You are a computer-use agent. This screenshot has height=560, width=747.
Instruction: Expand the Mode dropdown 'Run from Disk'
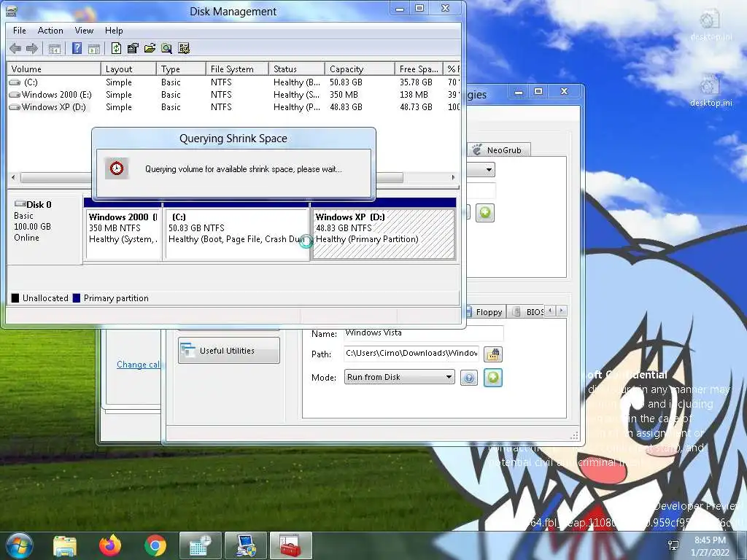pos(399,377)
